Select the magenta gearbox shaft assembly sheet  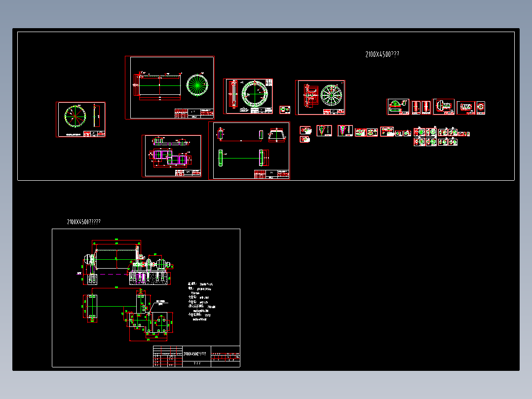point(172,156)
